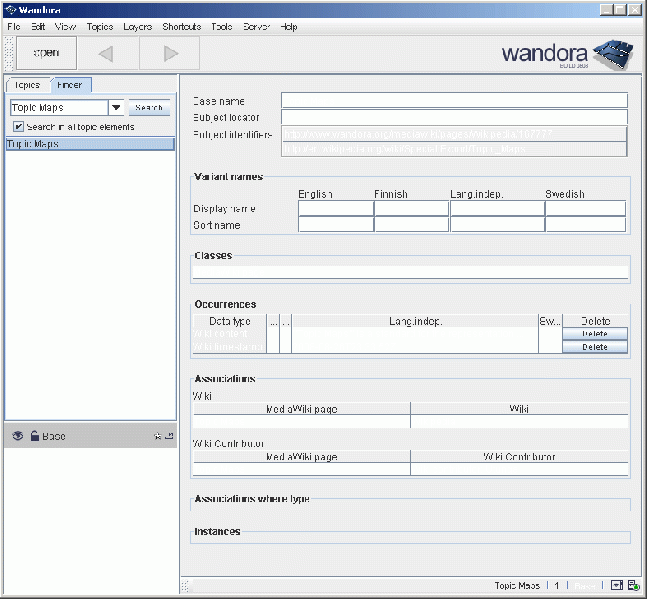The height and width of the screenshot is (599, 647).
Task: Toggle Base layer visibility eye icon
Action: point(17,436)
